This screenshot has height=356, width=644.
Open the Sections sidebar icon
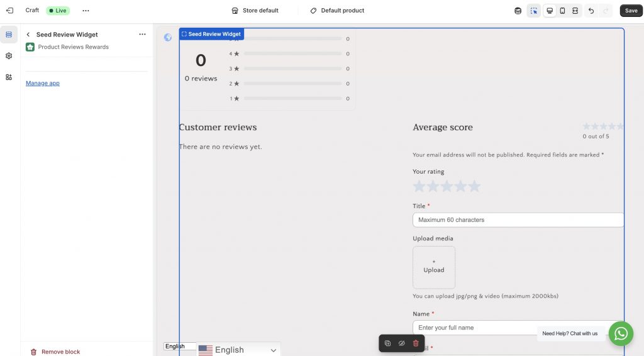click(9, 35)
